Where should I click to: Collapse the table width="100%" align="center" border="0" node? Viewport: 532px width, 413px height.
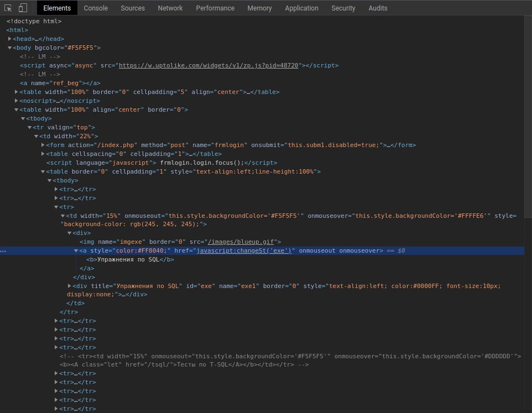click(x=16, y=109)
